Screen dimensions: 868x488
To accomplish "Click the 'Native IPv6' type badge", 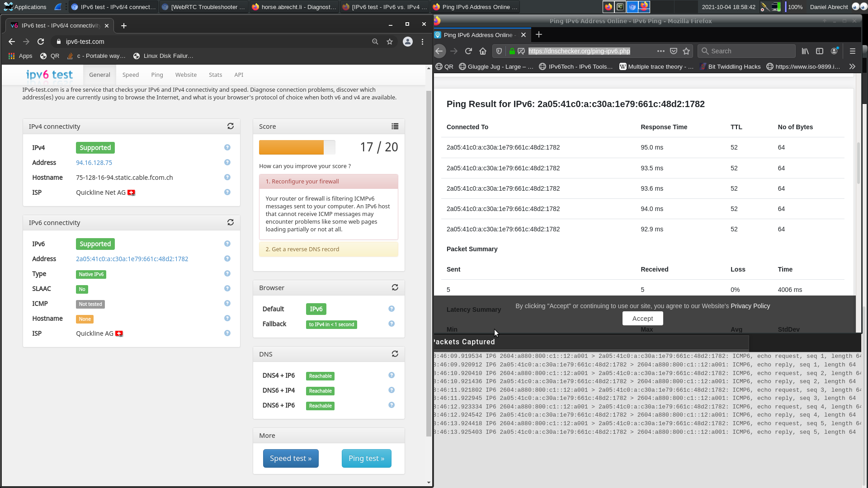I will point(91,274).
